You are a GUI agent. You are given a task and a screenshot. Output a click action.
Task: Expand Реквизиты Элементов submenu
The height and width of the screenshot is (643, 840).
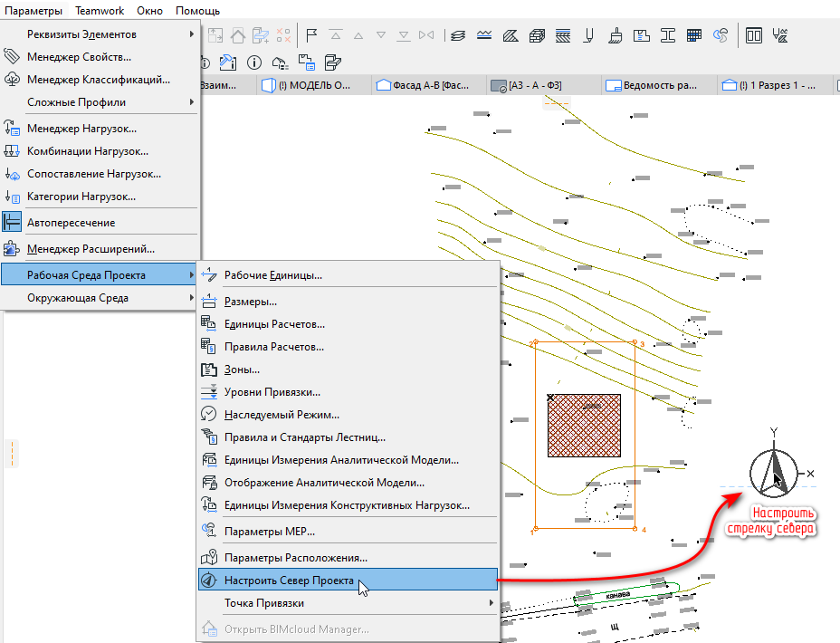[x=100, y=34]
